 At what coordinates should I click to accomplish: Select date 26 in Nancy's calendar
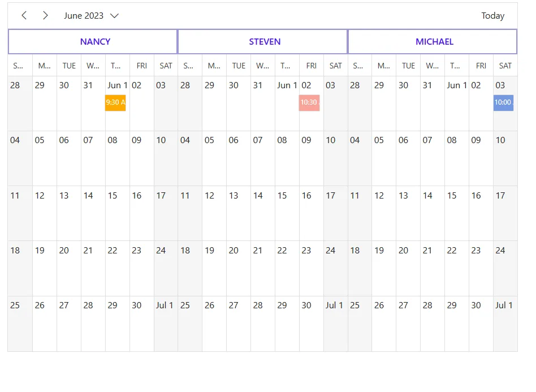pyautogui.click(x=45, y=324)
